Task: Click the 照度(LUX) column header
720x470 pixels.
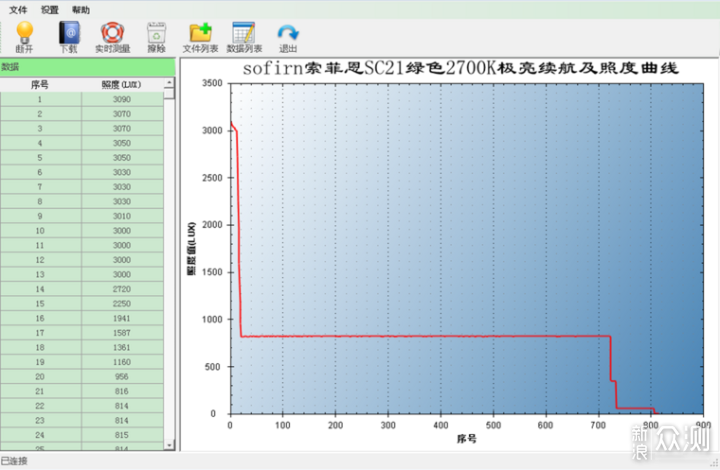Action: 122,84
